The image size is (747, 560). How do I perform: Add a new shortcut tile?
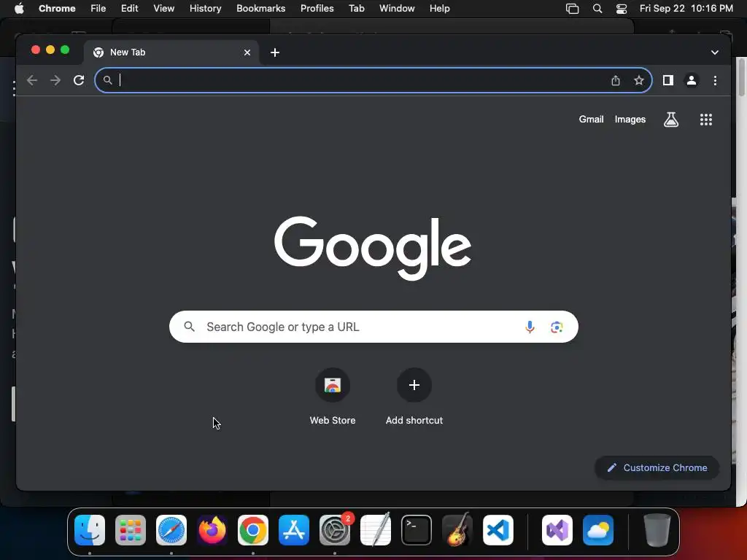(414, 397)
